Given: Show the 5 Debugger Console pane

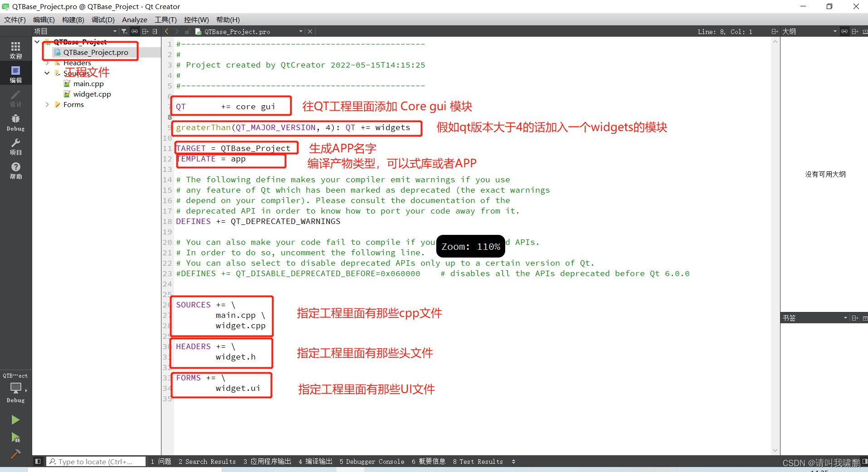Looking at the screenshot, I should [x=372, y=462].
